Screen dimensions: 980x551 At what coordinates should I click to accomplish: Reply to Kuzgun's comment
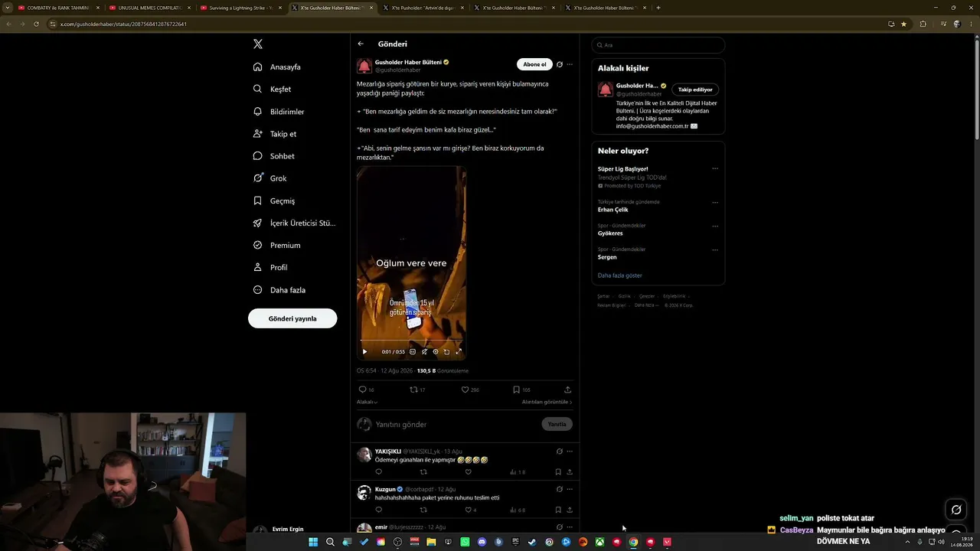coord(378,510)
